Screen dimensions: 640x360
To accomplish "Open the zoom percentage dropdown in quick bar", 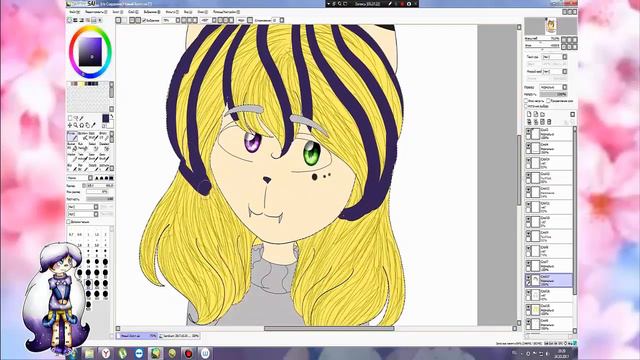I will click(x=178, y=20).
